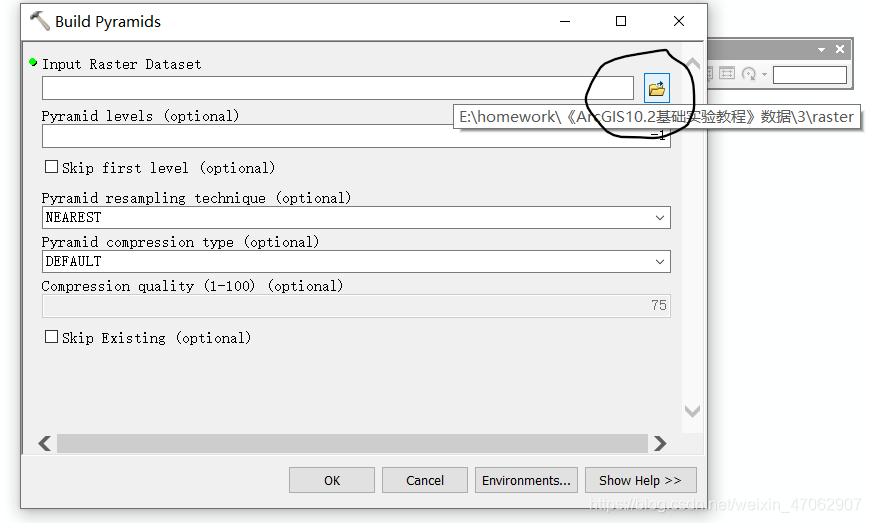Click the horizontal scrollbar thumb
Viewport: 871px width, 523px height.
[x=352, y=443]
